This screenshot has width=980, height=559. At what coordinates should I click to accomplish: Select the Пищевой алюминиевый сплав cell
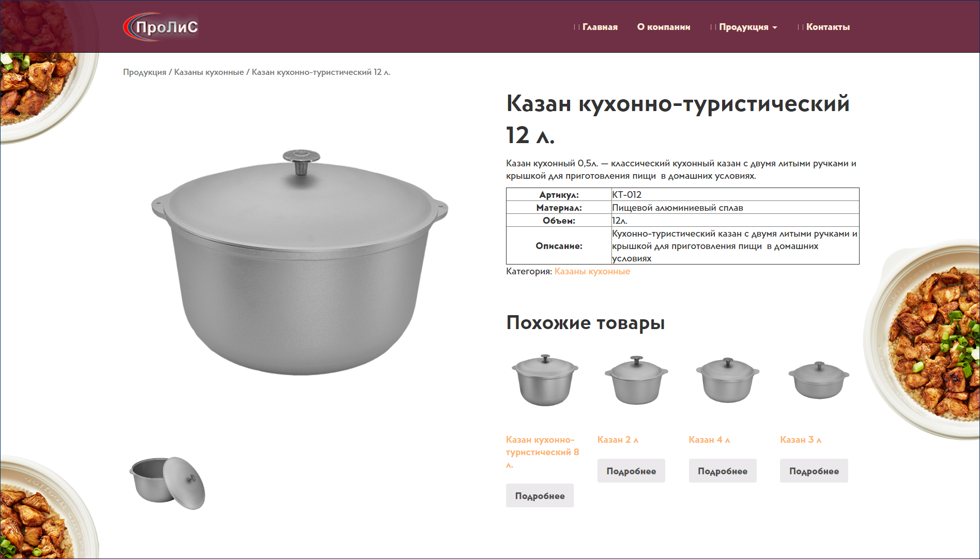[x=735, y=208]
